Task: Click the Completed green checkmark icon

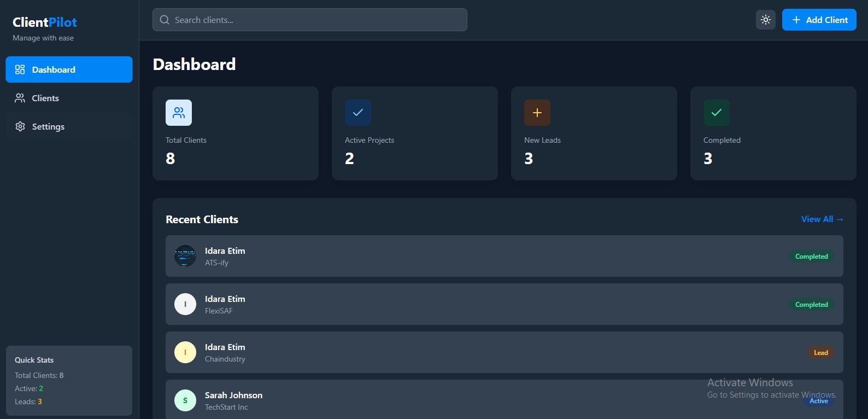Action: pyautogui.click(x=717, y=113)
